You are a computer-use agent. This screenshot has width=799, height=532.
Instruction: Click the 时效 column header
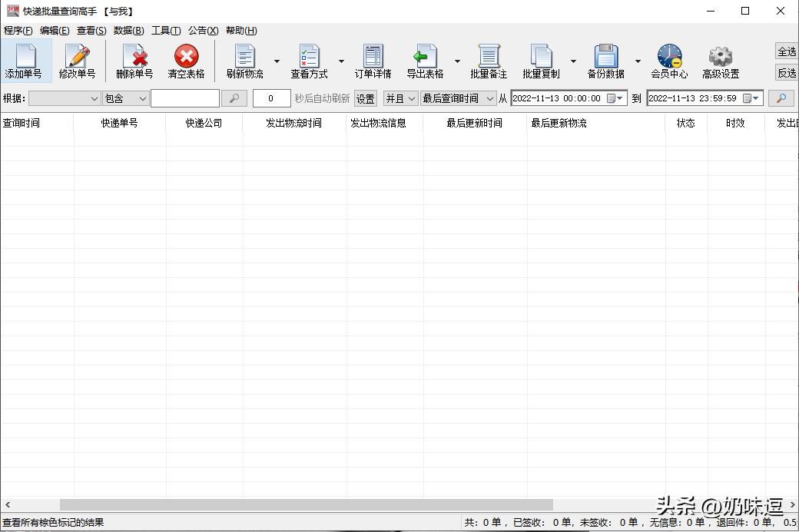(736, 123)
